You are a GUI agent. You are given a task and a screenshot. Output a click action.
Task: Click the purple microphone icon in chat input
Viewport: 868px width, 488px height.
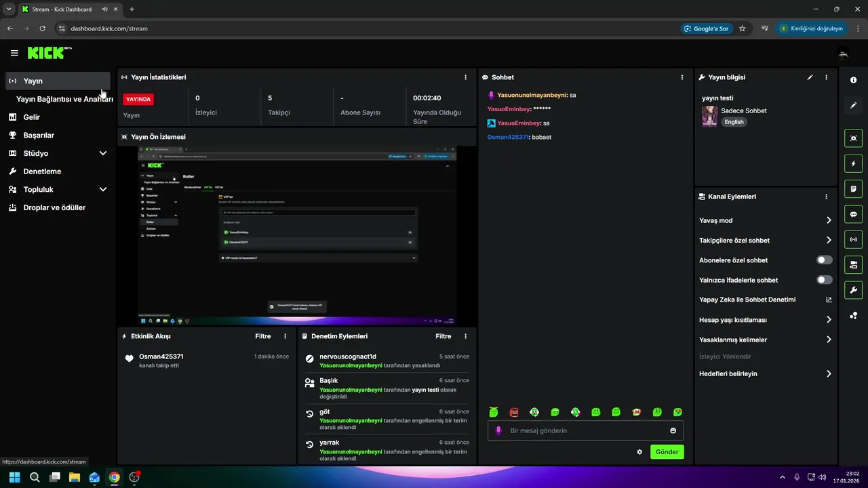pyautogui.click(x=498, y=430)
